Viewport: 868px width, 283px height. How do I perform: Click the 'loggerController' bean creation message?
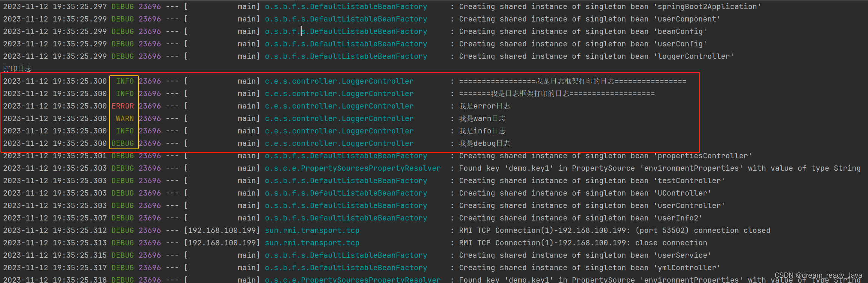click(x=596, y=56)
